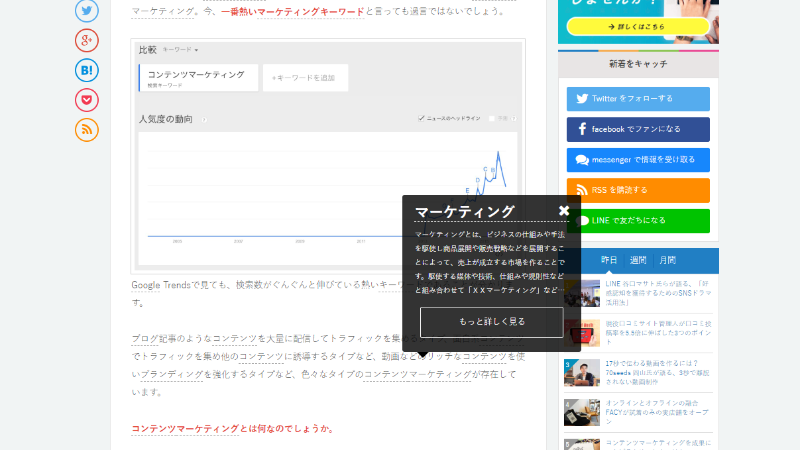Save article to Pocket round icon
The width and height of the screenshot is (800, 450).
pos(87,100)
